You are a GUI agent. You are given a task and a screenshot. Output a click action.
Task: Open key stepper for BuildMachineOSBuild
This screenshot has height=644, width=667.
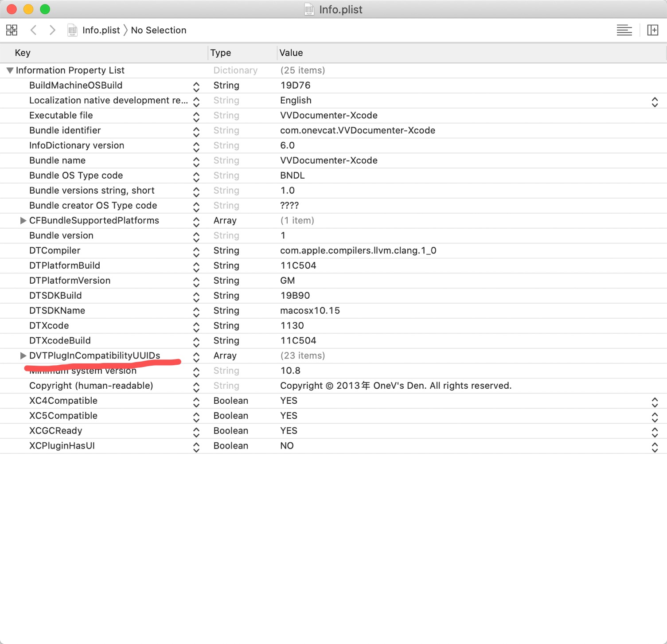pyautogui.click(x=196, y=86)
